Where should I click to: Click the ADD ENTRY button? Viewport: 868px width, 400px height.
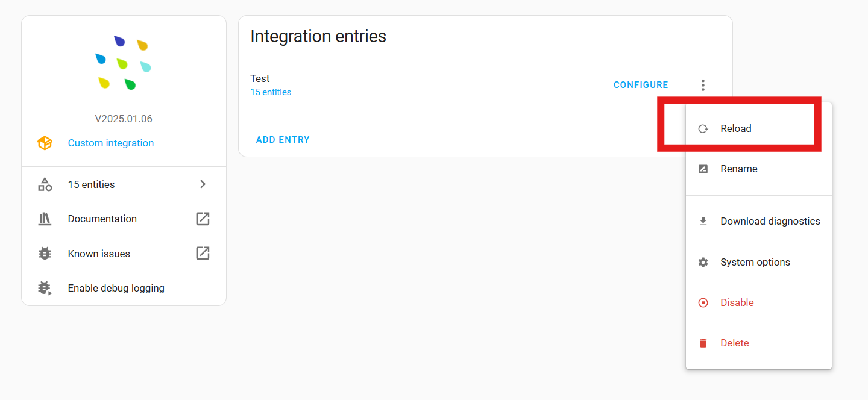283,140
